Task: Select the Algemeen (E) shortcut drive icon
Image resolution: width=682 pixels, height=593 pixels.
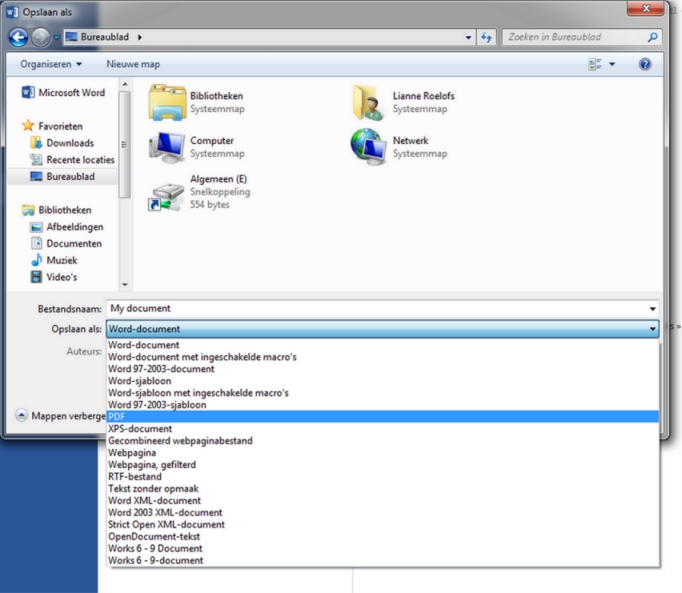Action: 166,197
